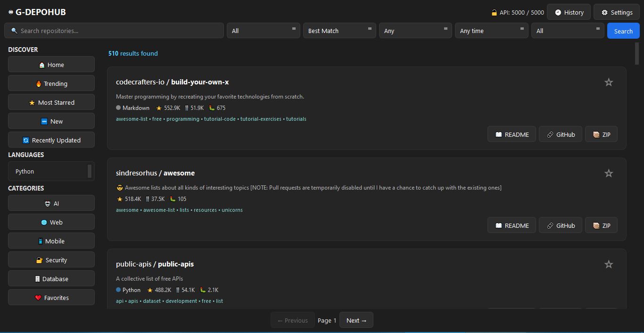This screenshot has height=333, width=644.
Task: Focus the Search repositories input field
Action: [114, 31]
